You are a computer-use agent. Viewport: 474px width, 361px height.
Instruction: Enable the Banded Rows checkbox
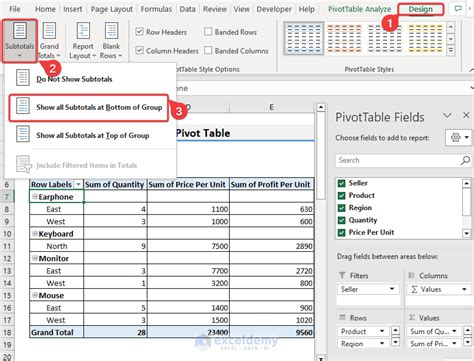[208, 32]
